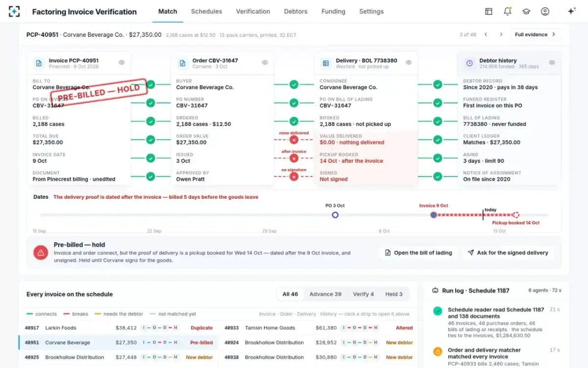Image resolution: width=588 pixels, height=368 pixels.
Task: Click the Run log robot icon
Action: 435,290
